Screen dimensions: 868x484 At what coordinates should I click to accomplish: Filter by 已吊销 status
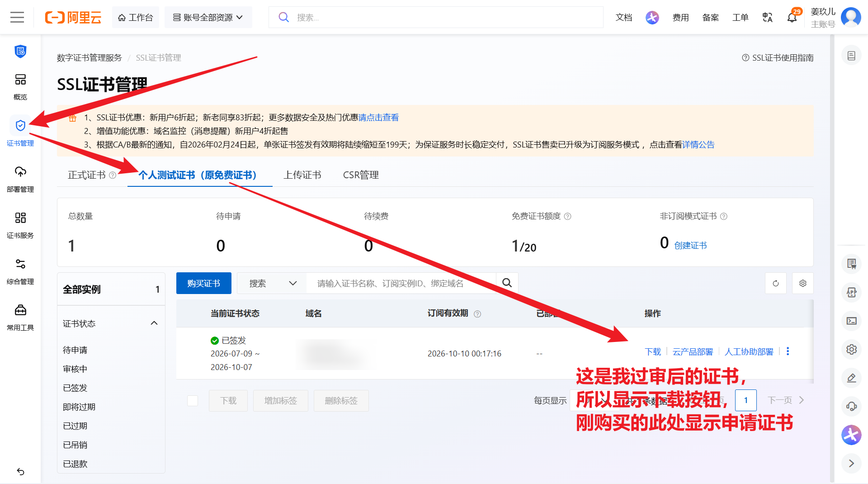click(75, 445)
